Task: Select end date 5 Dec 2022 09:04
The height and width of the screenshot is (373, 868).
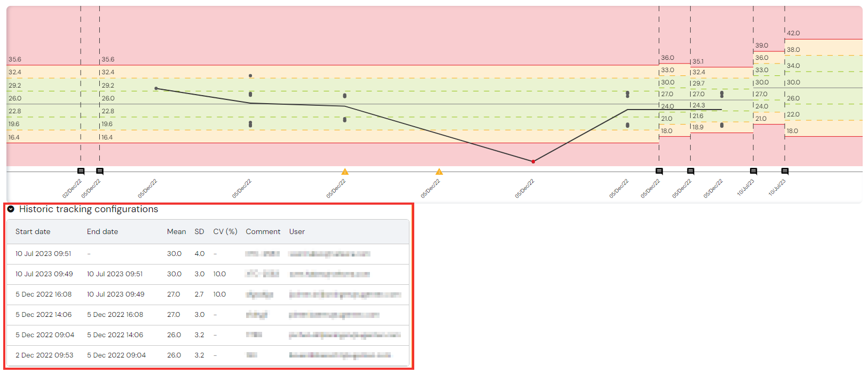Action: 116,355
